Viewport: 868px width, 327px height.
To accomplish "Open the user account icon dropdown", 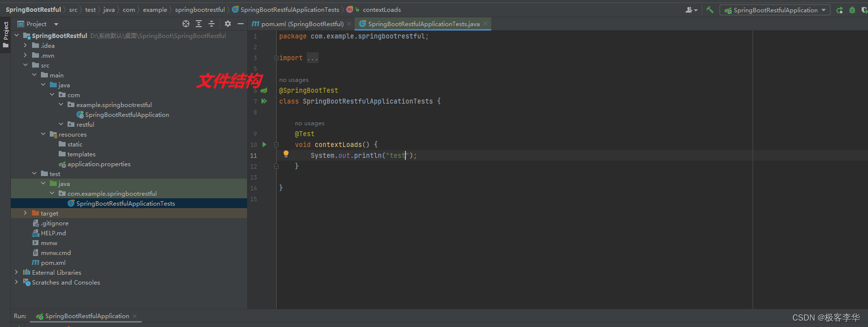I will [691, 10].
